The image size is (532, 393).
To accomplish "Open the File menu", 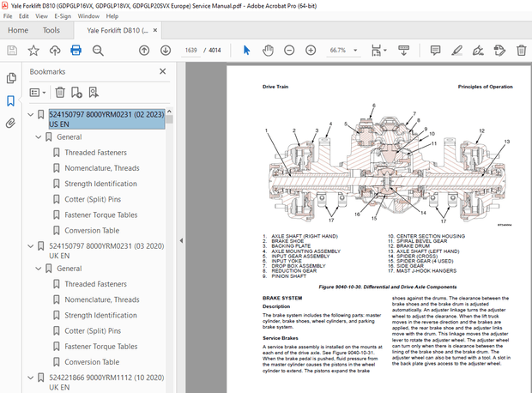I will pos(8,16).
